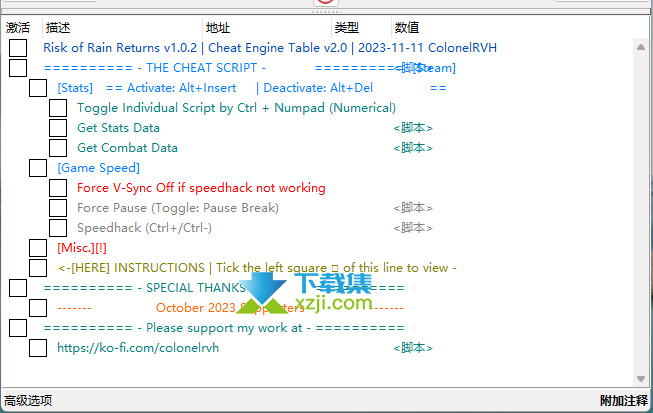Click 附加注释 to add table comments
The height and width of the screenshot is (413, 653).
[x=624, y=401]
